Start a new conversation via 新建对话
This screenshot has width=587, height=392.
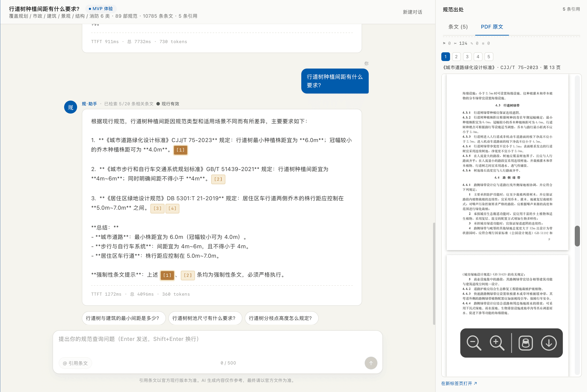pos(412,12)
